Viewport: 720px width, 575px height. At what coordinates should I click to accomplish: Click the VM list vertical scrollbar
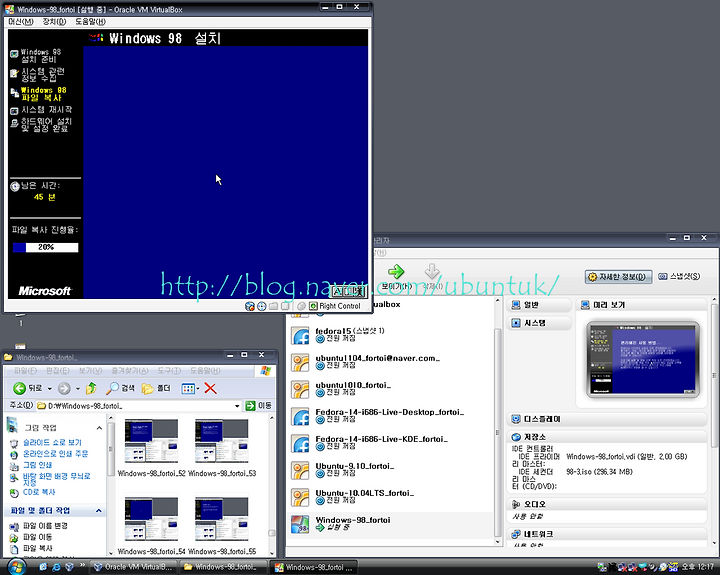click(x=498, y=421)
